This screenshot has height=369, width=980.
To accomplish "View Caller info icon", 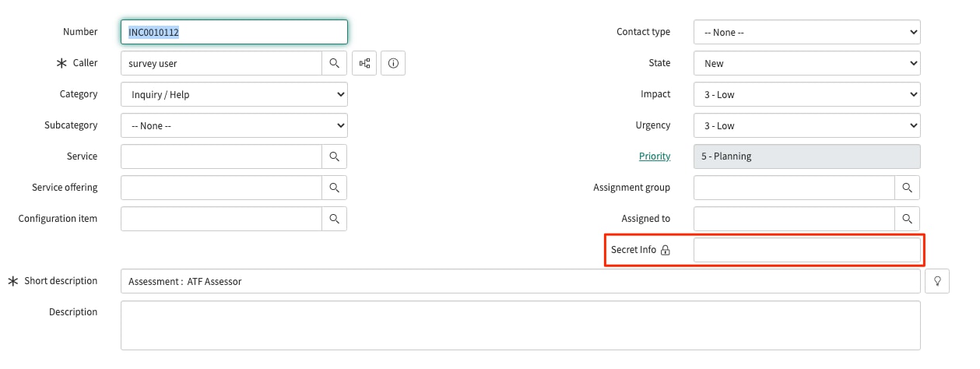I will click(x=393, y=63).
